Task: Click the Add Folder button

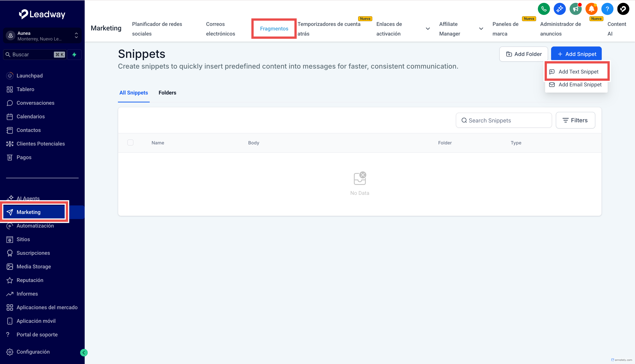Action: point(524,54)
